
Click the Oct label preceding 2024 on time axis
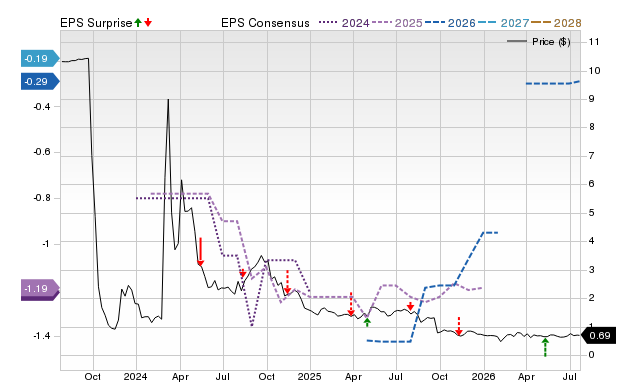93,376
